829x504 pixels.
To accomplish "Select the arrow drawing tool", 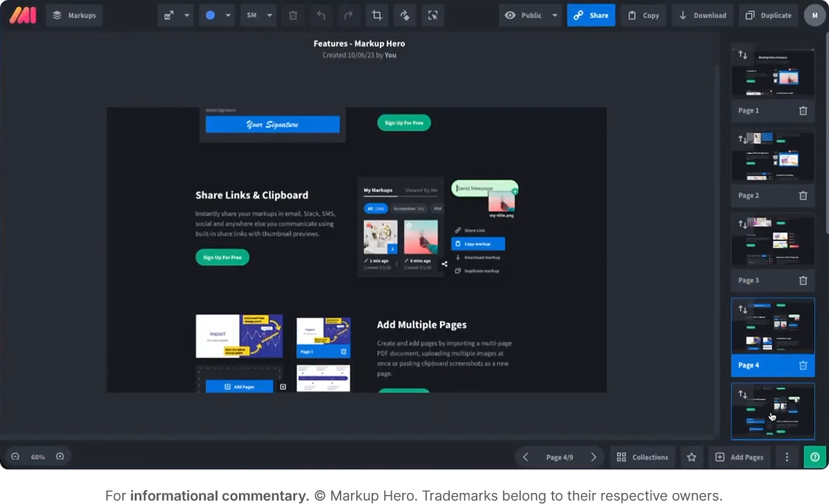I will pyautogui.click(x=169, y=15).
